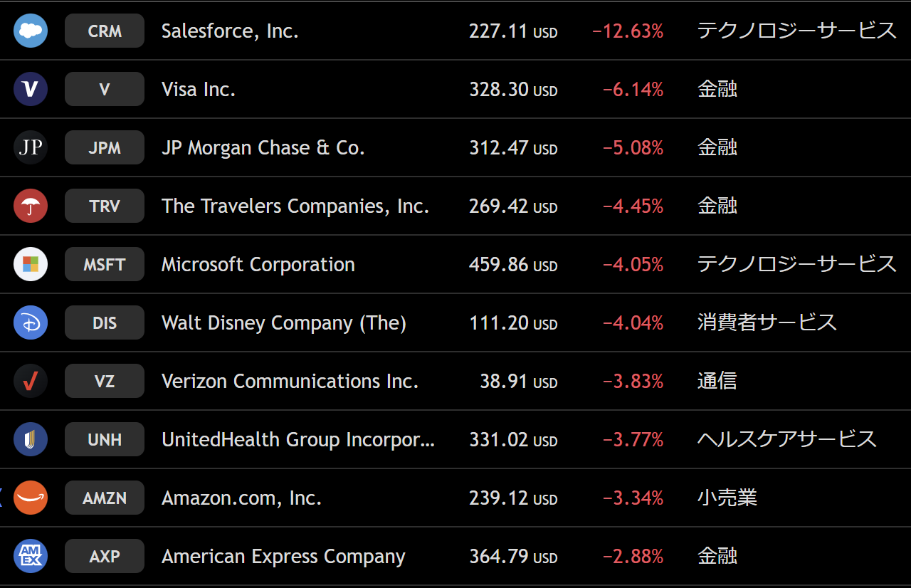Click the ヘルスケアサービス sector link
Screen dimensions: 911x588
[786, 440]
